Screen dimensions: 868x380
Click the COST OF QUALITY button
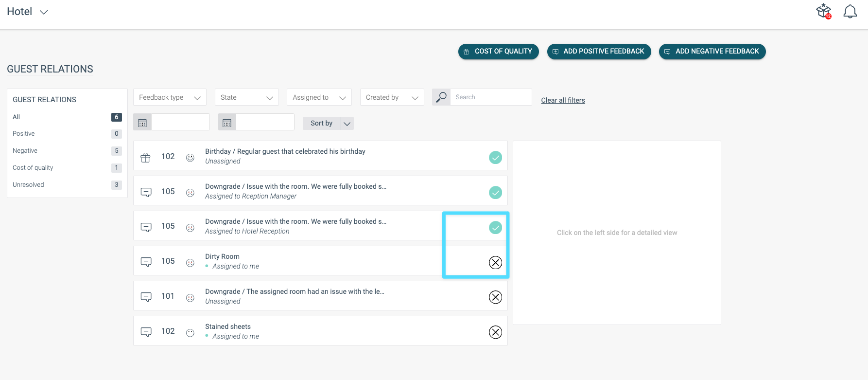pos(499,52)
